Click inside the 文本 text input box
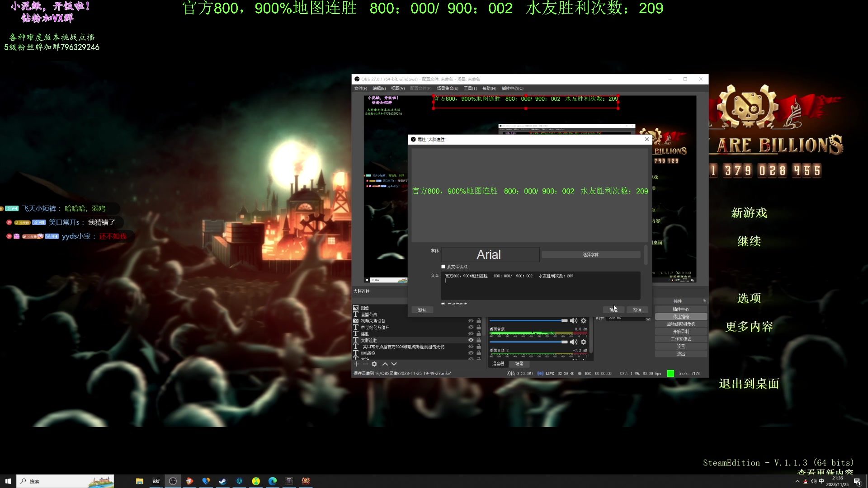The width and height of the screenshot is (868, 488). pos(541,286)
